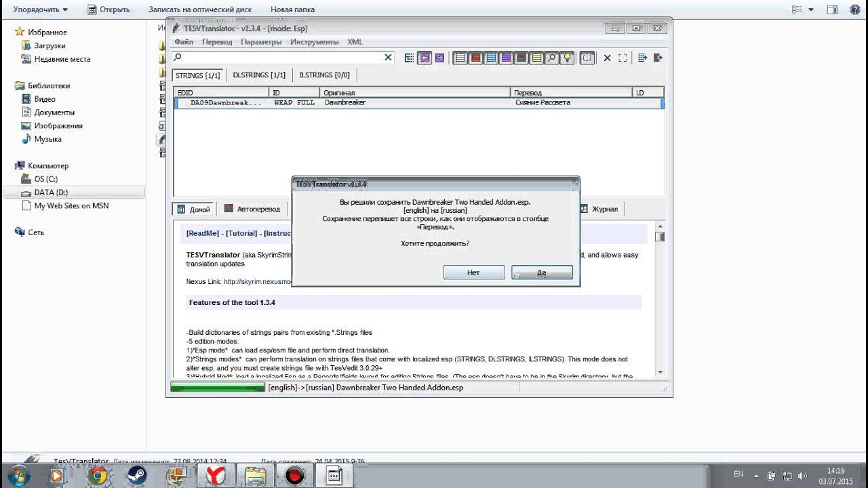The image size is (868, 488).
Task: Open the Nexus Link URL
Action: coord(257,281)
